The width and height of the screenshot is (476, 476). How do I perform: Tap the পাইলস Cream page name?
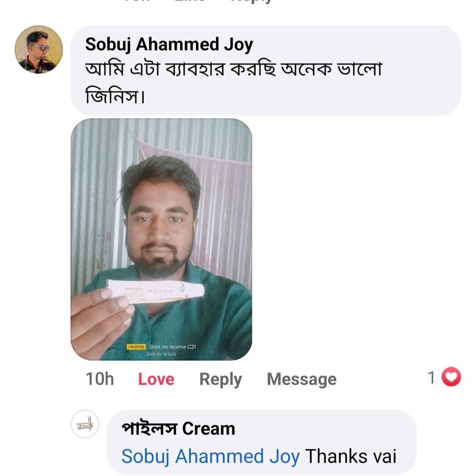178,428
